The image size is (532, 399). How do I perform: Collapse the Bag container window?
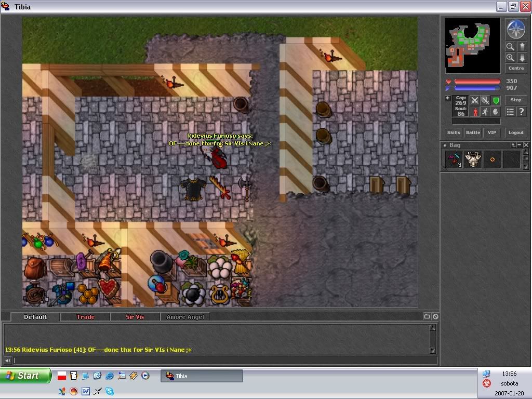coord(519,145)
